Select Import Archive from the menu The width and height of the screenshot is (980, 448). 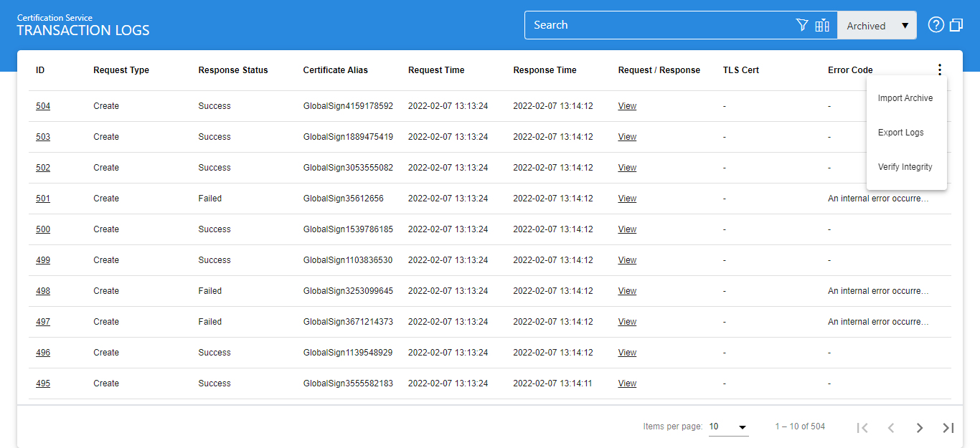tap(905, 98)
